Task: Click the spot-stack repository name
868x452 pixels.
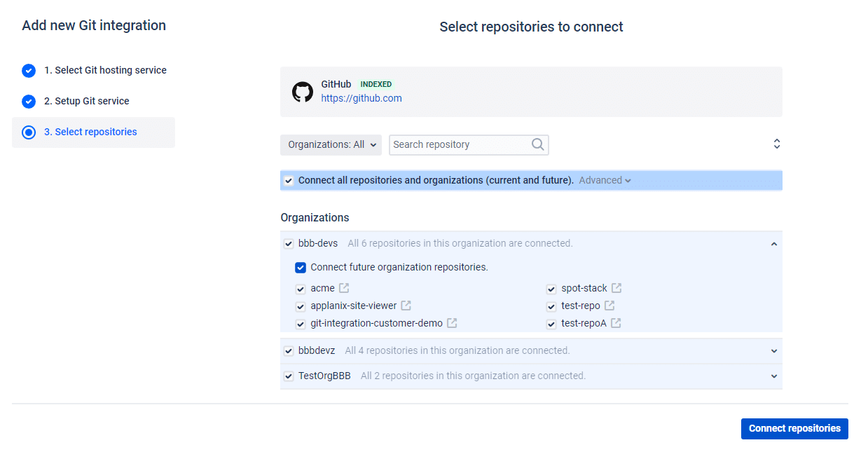Action: [584, 288]
